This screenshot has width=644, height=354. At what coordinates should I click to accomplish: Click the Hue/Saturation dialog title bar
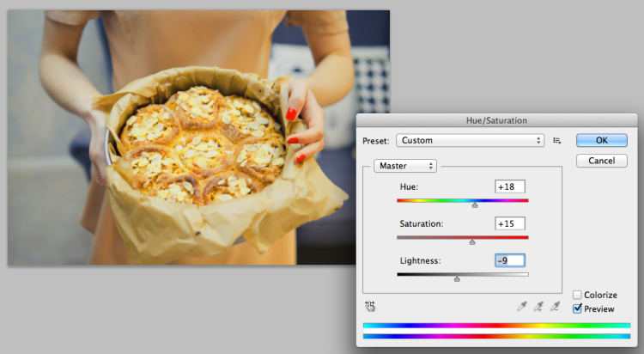click(x=496, y=120)
